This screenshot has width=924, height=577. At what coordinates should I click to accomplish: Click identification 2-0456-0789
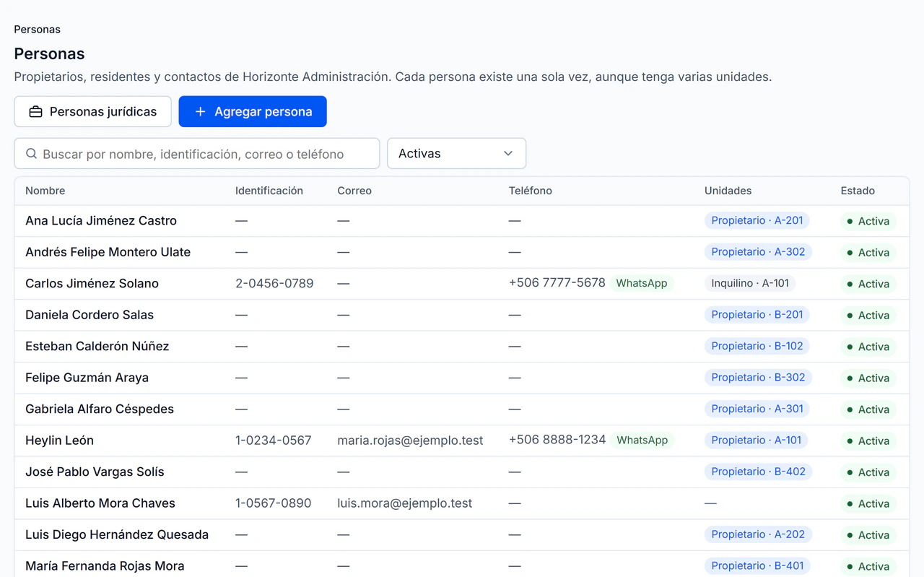tap(274, 284)
